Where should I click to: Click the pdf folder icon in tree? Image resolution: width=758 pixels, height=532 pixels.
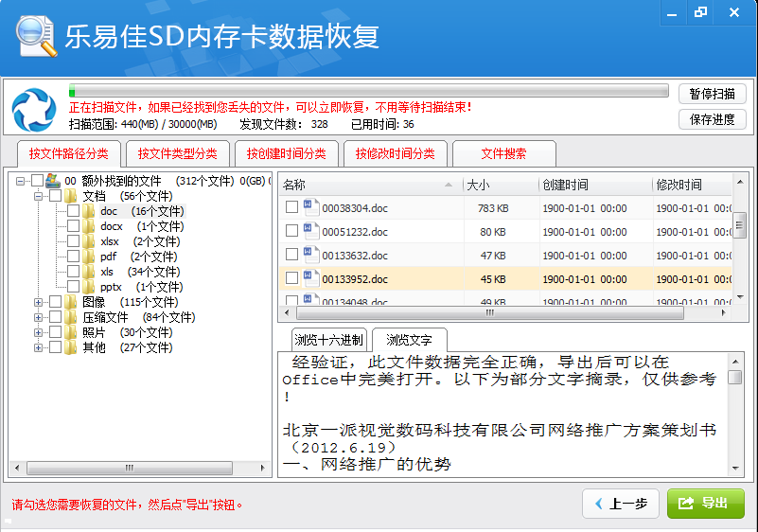point(89,257)
